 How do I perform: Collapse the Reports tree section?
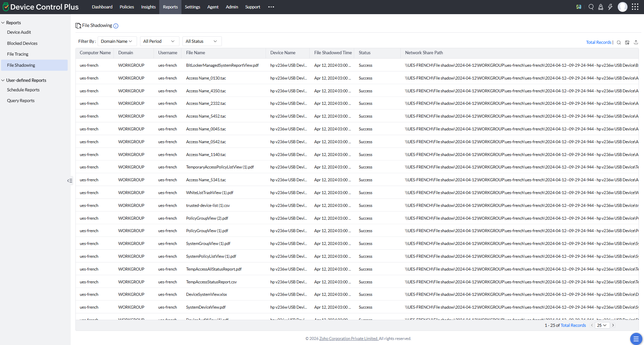[x=3, y=23]
